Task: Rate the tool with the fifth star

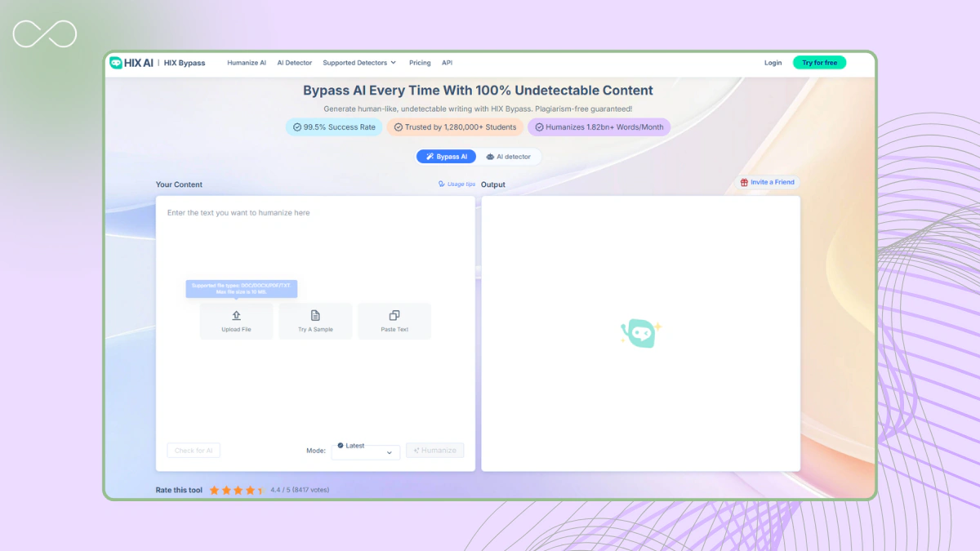Action: tap(261, 491)
